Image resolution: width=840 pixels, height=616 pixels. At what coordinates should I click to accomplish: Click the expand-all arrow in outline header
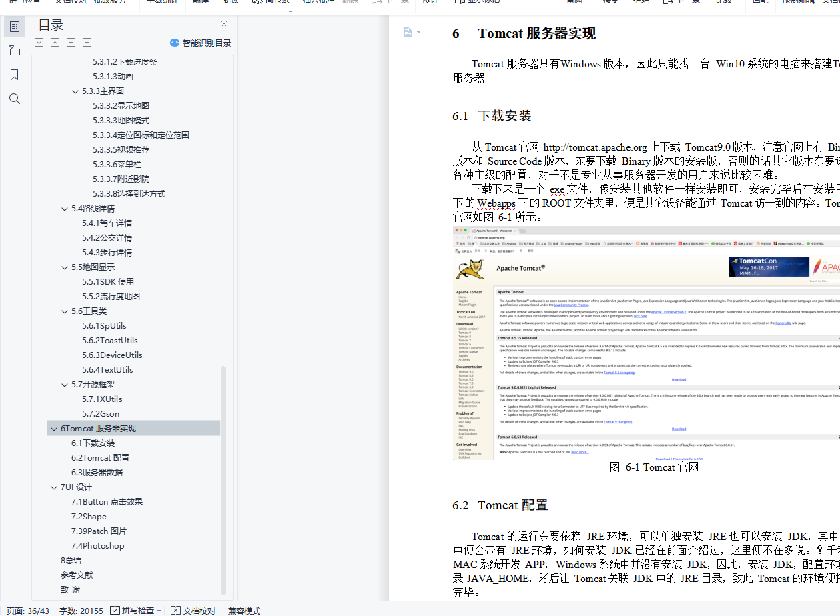pyautogui.click(x=39, y=43)
